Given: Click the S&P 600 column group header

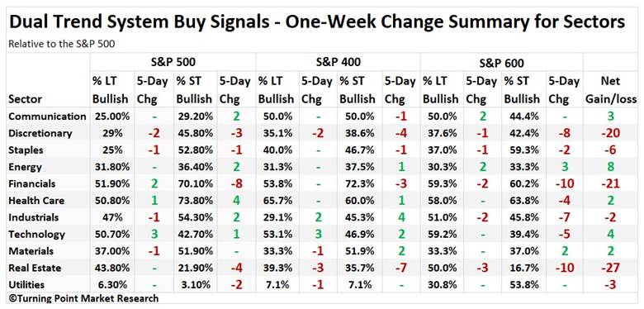Looking at the screenshot, I should pos(501,64).
